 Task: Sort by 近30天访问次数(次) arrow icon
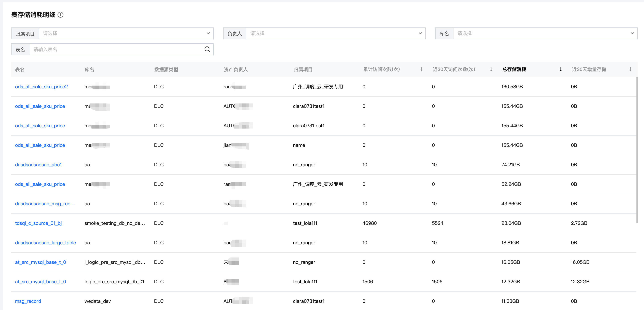(491, 69)
